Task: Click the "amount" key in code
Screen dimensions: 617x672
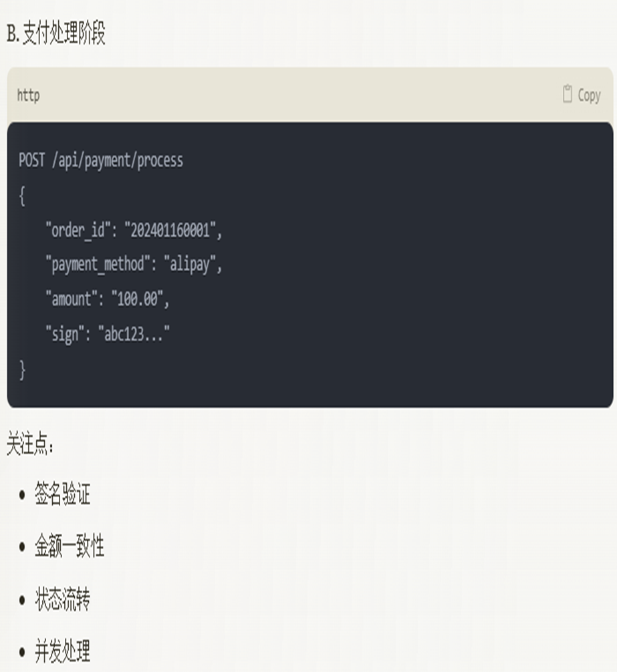Action: point(72,299)
